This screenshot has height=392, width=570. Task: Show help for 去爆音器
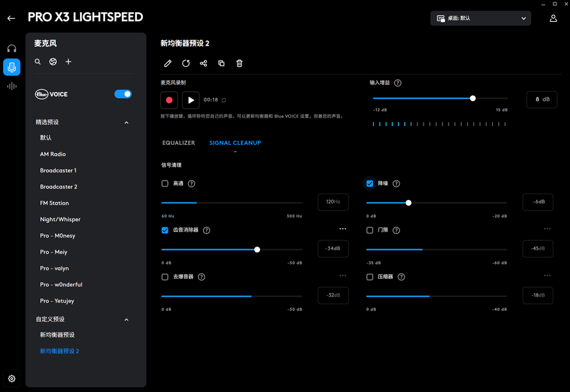point(201,277)
